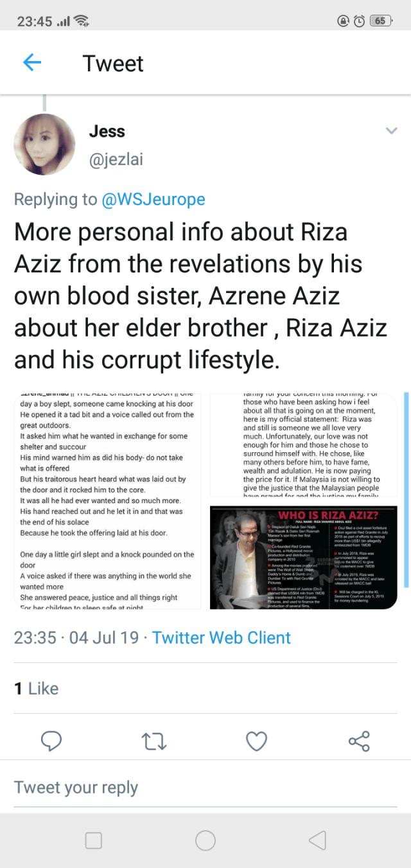Open Jess's profile picture

click(x=44, y=145)
